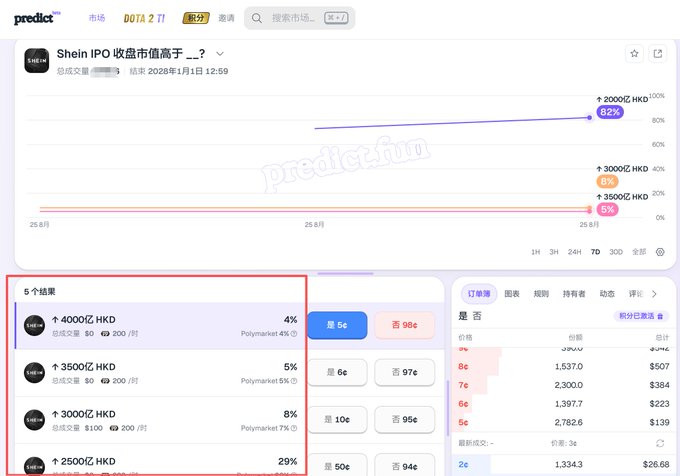Select the 24H chart range
The height and width of the screenshot is (476, 680).
574,252
